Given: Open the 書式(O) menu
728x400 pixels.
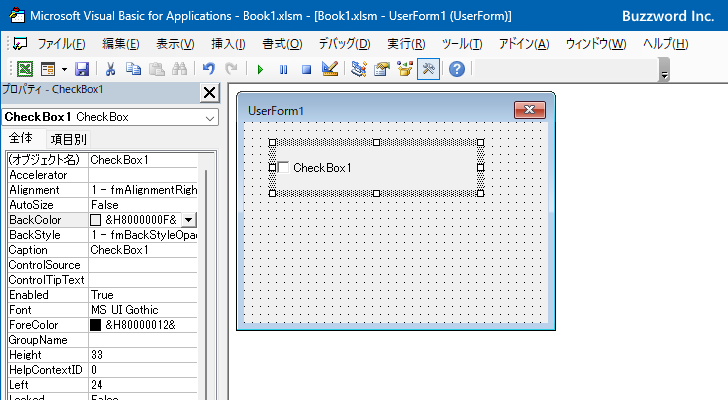Looking at the screenshot, I should pyautogui.click(x=282, y=44).
